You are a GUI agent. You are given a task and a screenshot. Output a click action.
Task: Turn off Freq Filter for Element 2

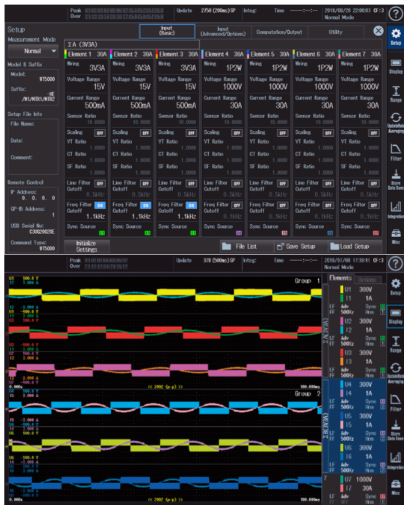click(146, 205)
